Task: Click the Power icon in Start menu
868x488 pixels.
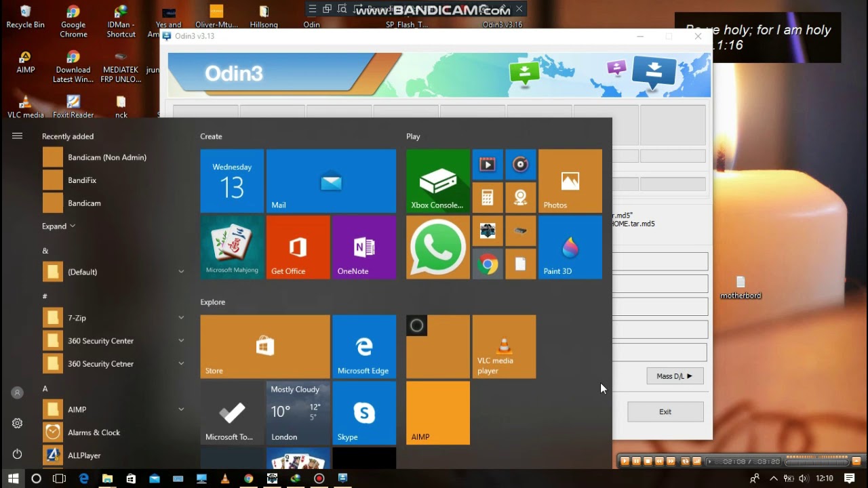Action: (x=18, y=454)
